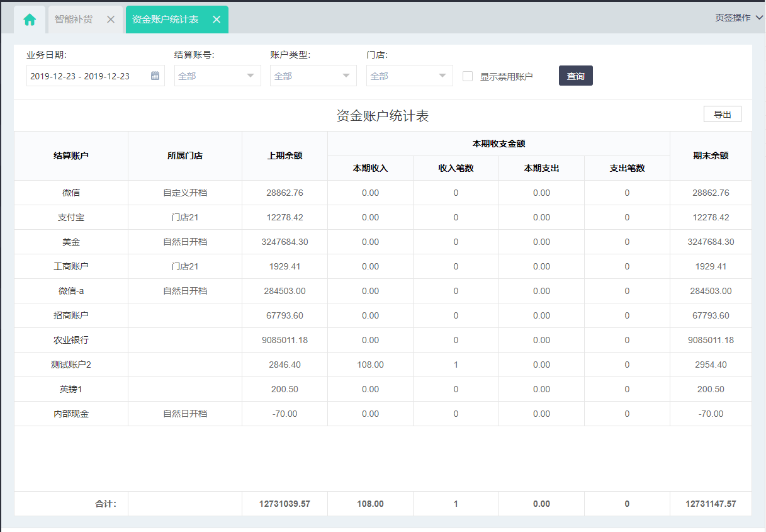
Task: Click the 所属门店 column header
Action: (185, 156)
